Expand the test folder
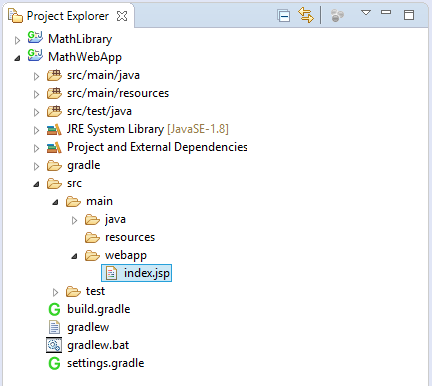 [55, 292]
